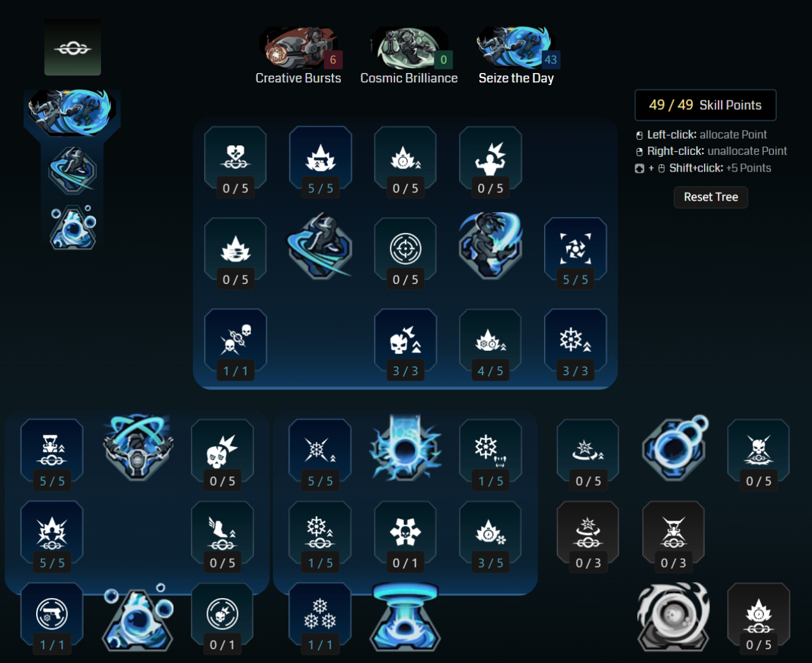Allocate a point to the heart skill node
This screenshot has width=812, height=663.
point(235,162)
